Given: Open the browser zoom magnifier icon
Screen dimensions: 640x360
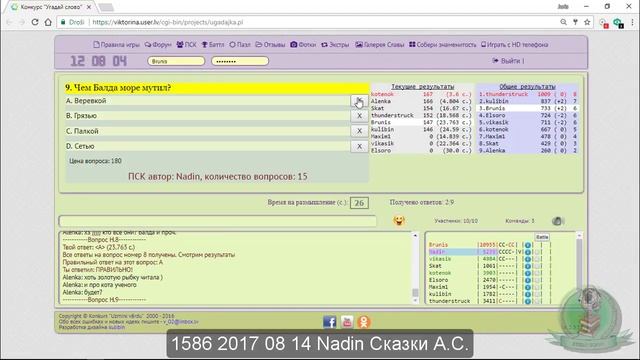Looking at the screenshot, I should point(563,22).
